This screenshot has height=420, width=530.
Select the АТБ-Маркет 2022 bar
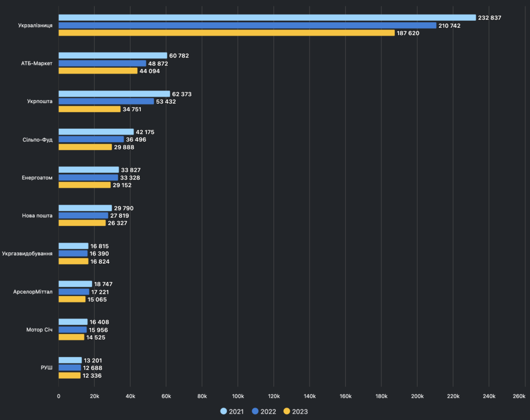(102, 63)
